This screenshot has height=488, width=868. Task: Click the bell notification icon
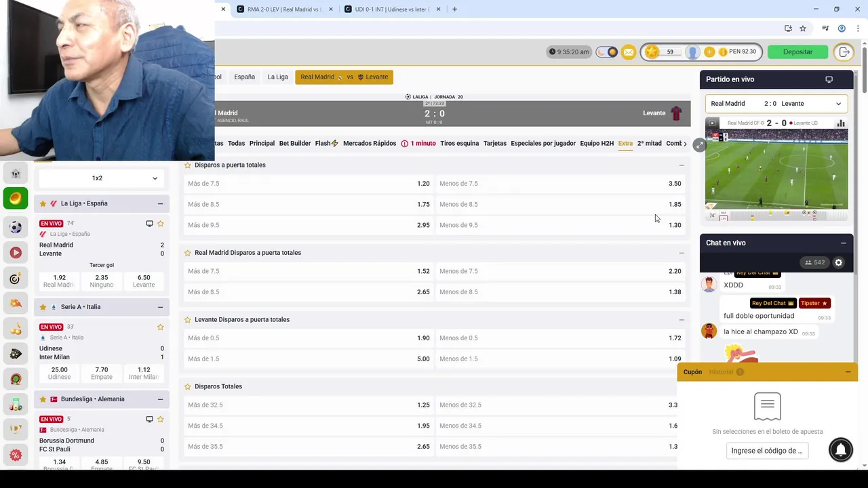pyautogui.click(x=841, y=450)
